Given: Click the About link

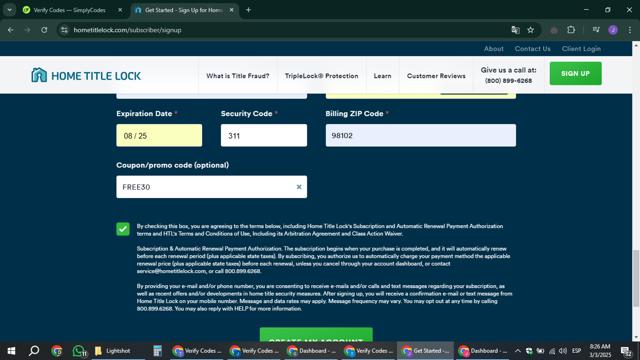Looking at the screenshot, I should coord(493,49).
